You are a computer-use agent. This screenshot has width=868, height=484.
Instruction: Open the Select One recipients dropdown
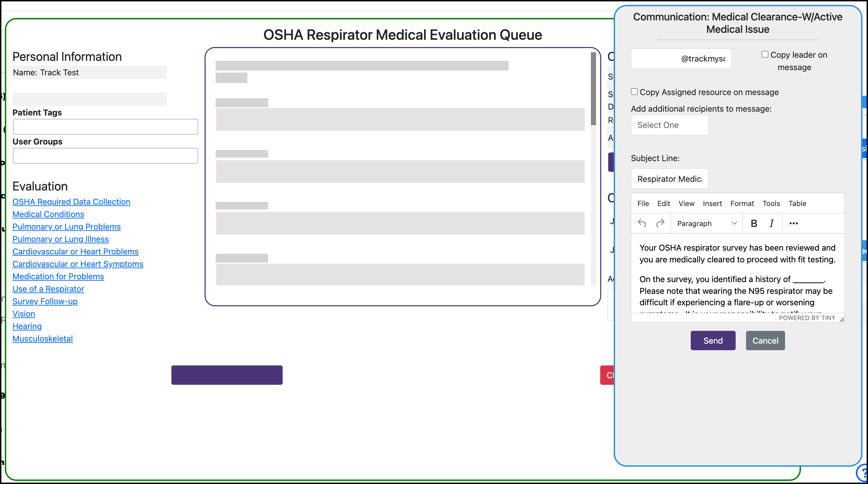pos(670,125)
